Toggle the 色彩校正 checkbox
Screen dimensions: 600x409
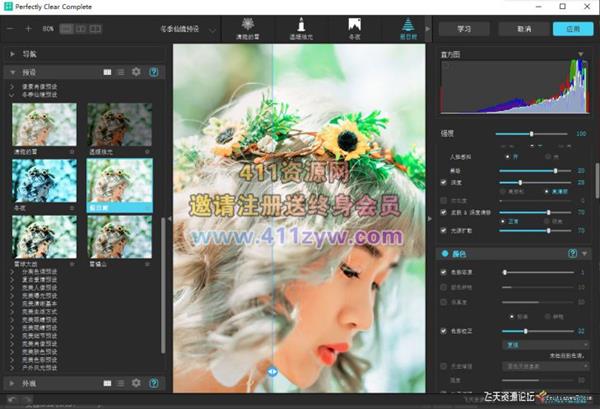tap(445, 330)
